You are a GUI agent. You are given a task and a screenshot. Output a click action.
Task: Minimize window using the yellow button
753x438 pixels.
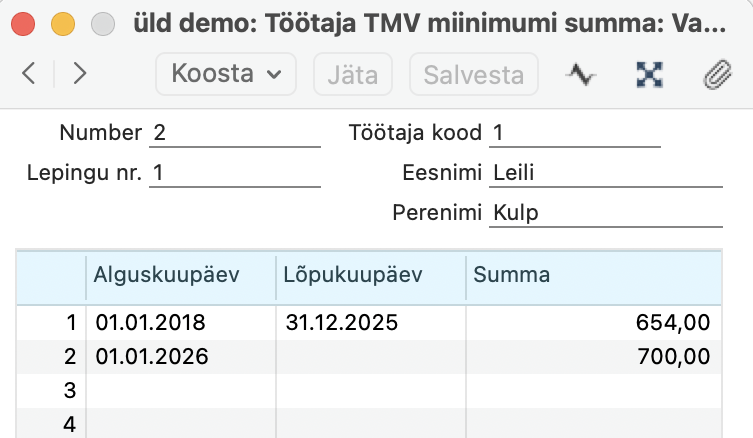61,24
